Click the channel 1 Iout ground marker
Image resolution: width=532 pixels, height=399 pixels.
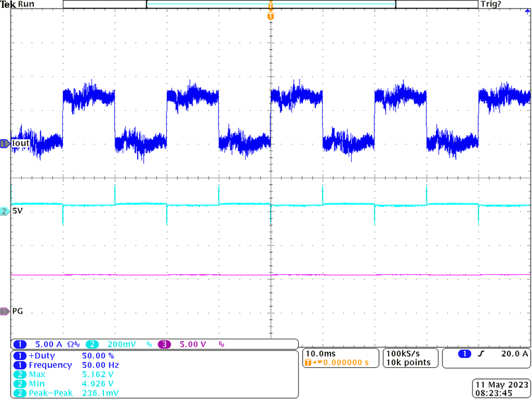[x=5, y=144]
